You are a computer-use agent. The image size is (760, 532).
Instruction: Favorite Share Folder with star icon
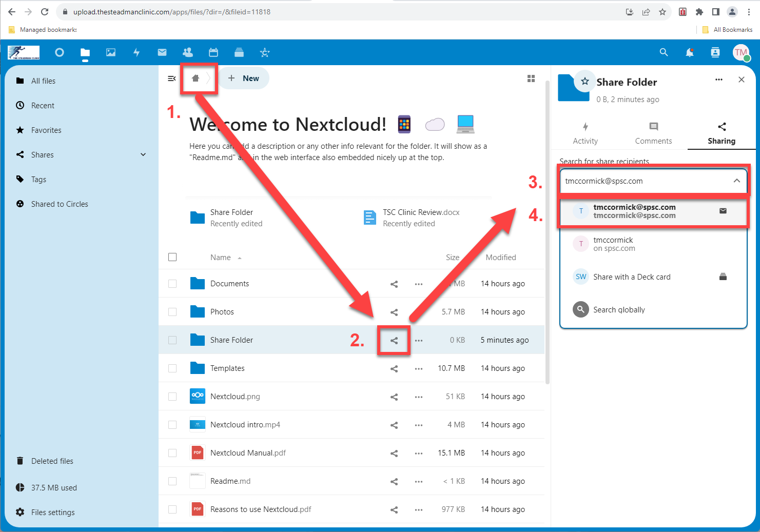click(x=585, y=81)
